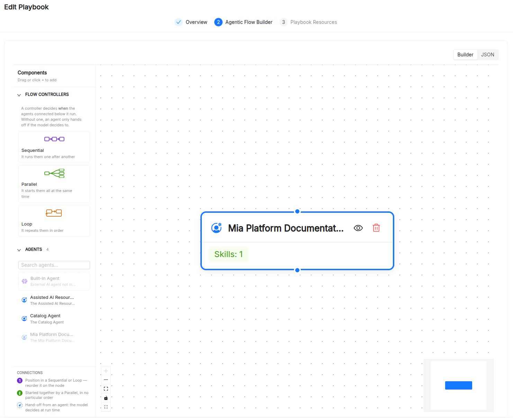This screenshot has height=420, width=513.
Task: Click the Parallel controller branching icon
Action: (x=54, y=173)
